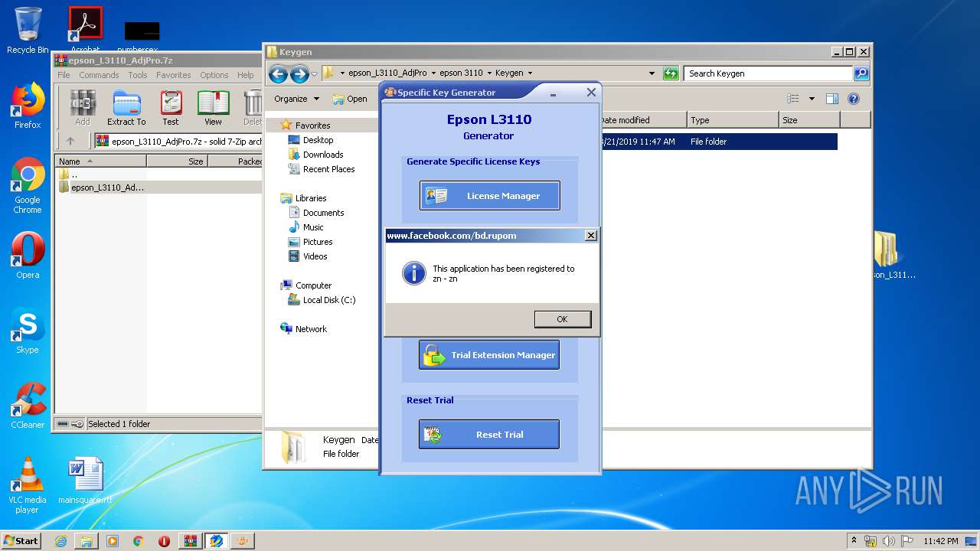The image size is (980, 551).
Task: Click epson_L3110_AdjPro in the address breadcrumb
Action: pyautogui.click(x=389, y=73)
